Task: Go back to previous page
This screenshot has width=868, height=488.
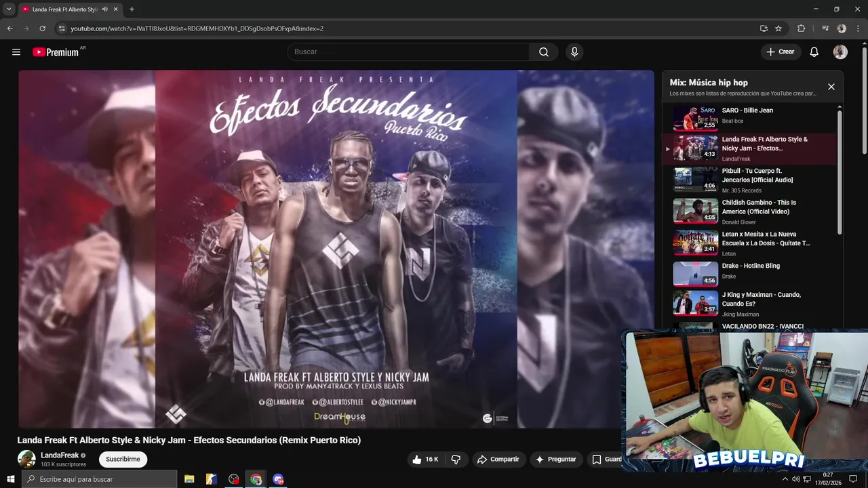Action: point(9,28)
